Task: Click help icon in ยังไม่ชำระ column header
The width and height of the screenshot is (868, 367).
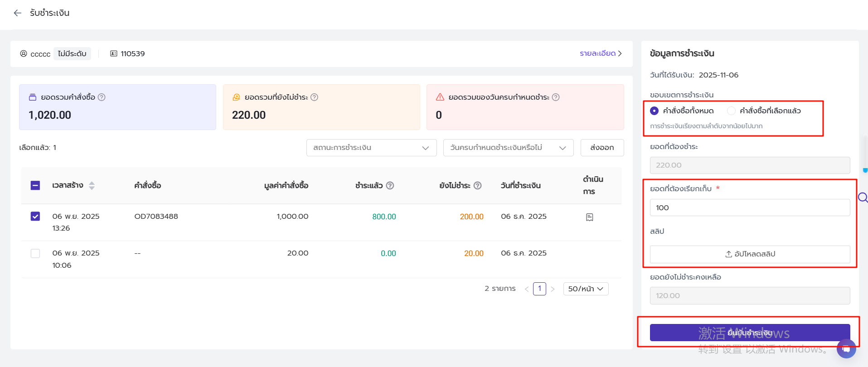Action: [x=477, y=186]
